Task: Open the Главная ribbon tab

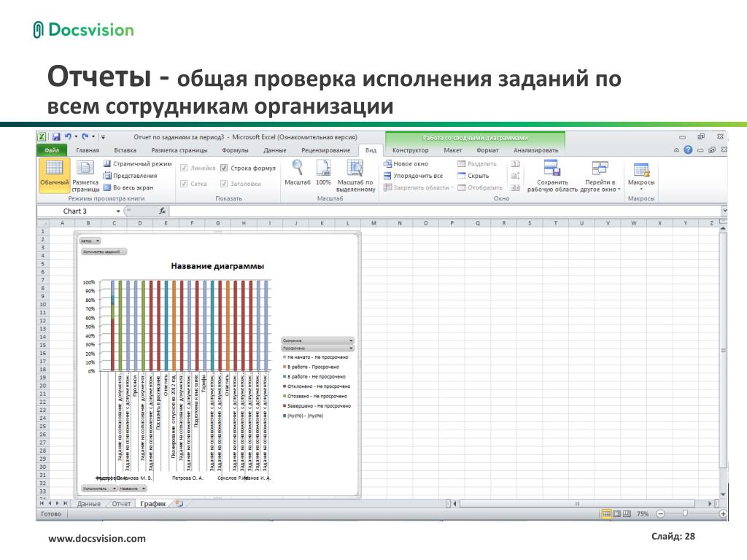Action: tap(88, 150)
